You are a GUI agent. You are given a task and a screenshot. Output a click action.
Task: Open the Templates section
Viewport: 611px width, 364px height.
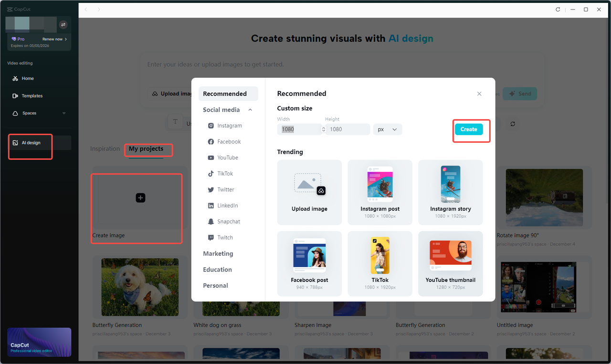point(32,95)
